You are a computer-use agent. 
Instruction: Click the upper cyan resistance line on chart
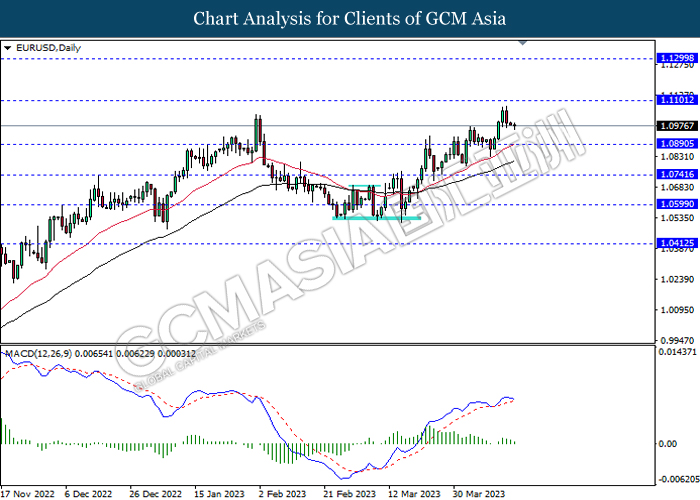[x=365, y=186]
